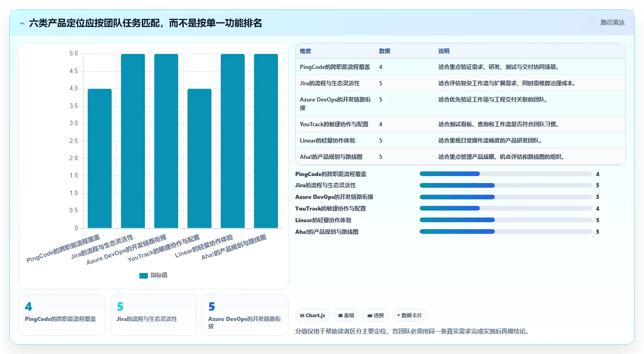
Task: Click the 5.0 y-axis tick label
Action: coord(74,54)
